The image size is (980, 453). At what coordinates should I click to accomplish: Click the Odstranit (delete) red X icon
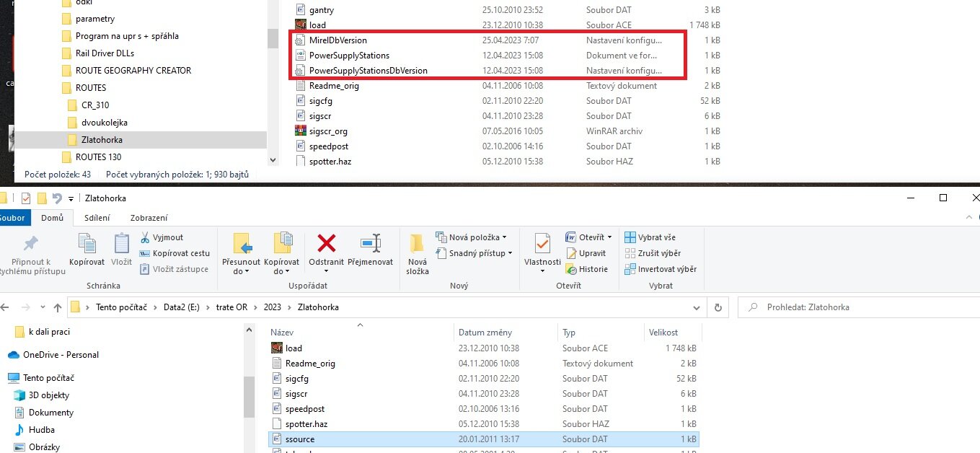pos(327,244)
